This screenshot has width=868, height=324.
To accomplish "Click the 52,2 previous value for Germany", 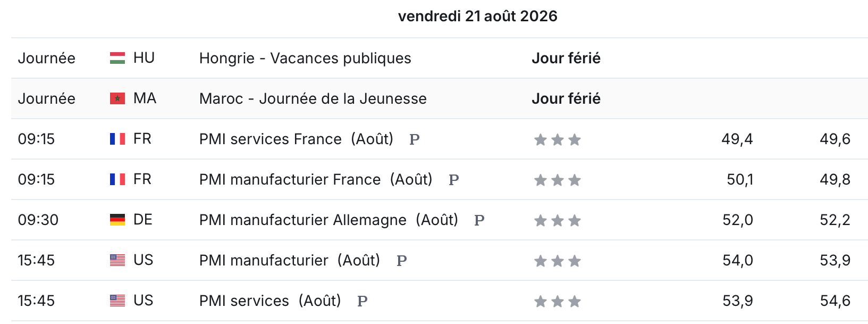I will pos(835,220).
